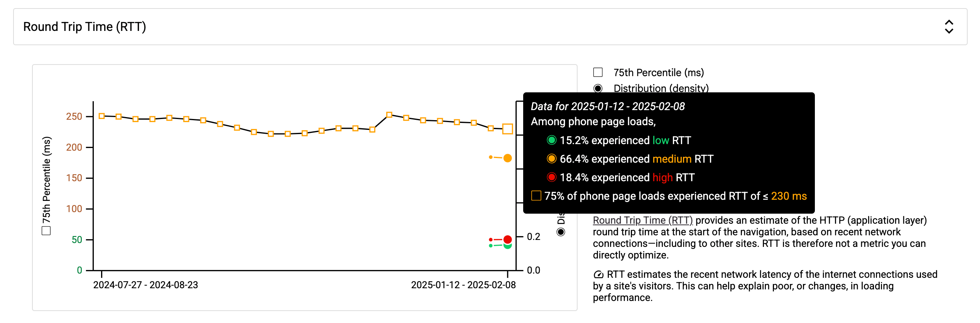Image resolution: width=980 pixels, height=323 pixels.
Task: Select the green low RTT dot in tooltip
Action: point(553,140)
